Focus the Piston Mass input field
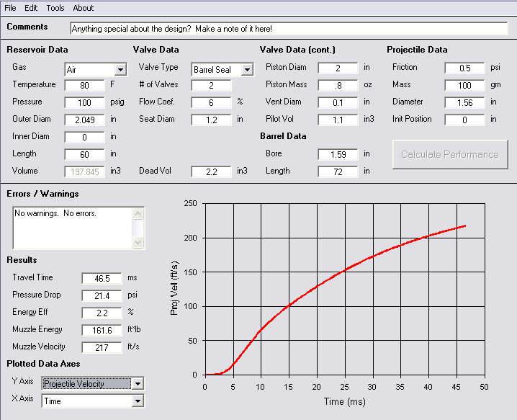The image size is (517, 420). coord(338,85)
